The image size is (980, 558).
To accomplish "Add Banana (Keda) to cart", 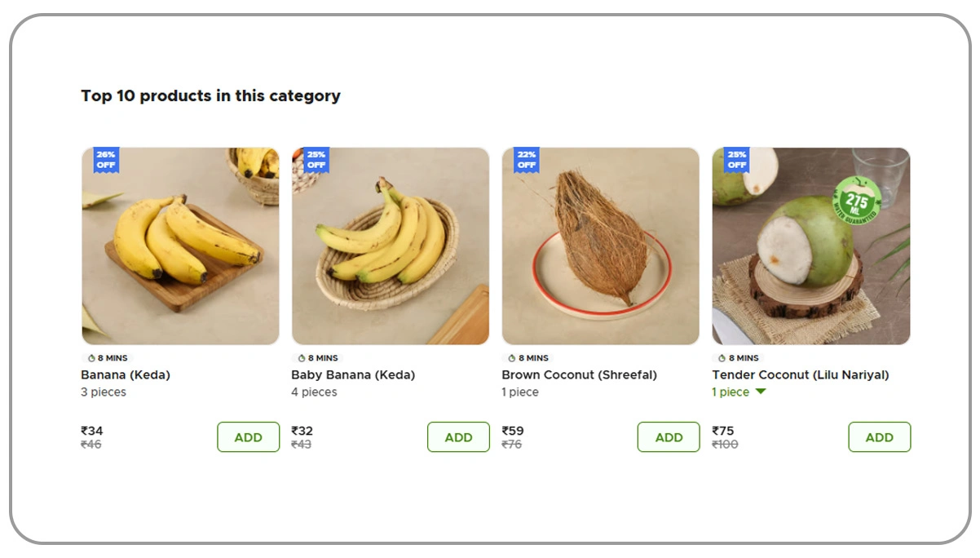I will tap(248, 436).
